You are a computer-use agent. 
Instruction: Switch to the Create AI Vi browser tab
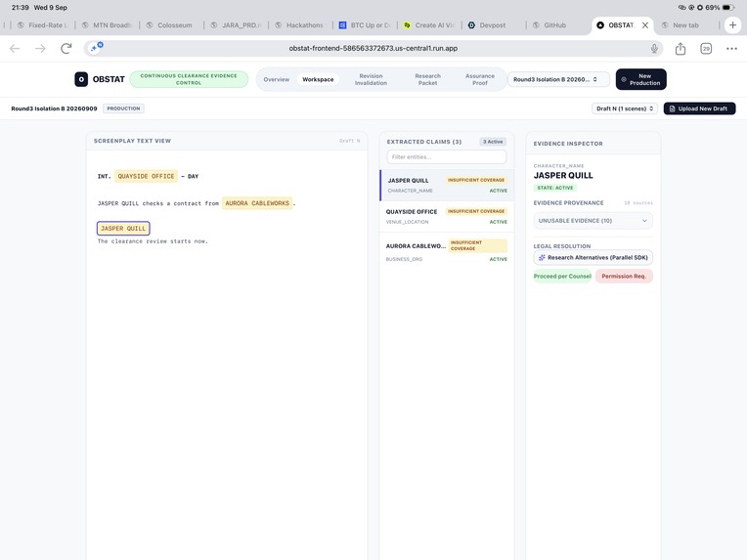(x=429, y=25)
